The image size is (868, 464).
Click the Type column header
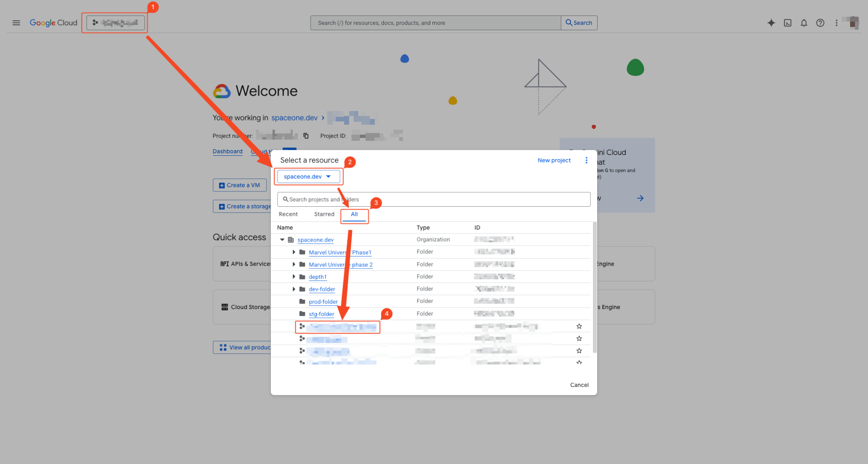point(423,227)
